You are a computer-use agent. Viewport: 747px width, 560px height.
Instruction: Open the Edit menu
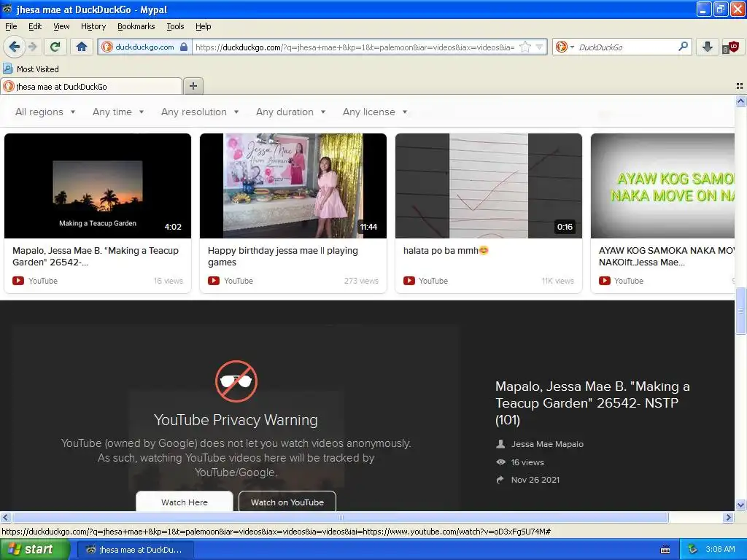pyautogui.click(x=35, y=26)
